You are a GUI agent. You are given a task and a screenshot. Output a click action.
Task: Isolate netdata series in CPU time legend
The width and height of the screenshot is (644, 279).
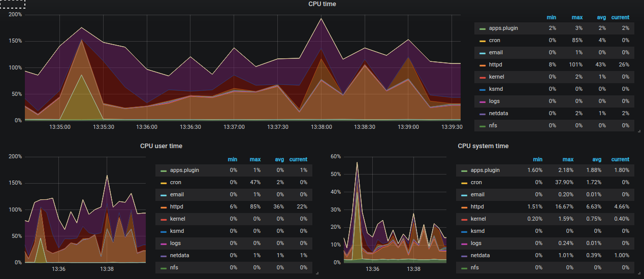[x=499, y=114]
